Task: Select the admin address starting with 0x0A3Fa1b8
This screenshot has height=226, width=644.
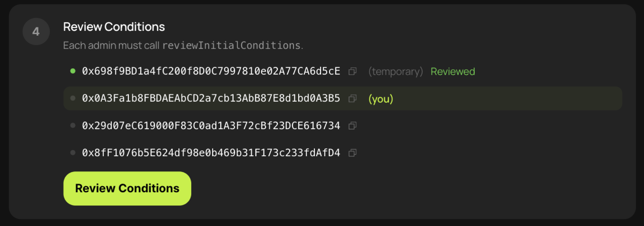Action: click(x=211, y=98)
